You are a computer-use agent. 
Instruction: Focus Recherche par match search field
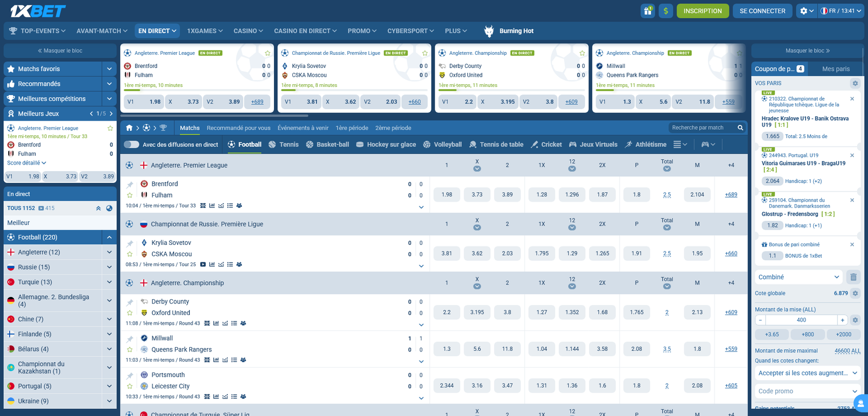[703, 128]
